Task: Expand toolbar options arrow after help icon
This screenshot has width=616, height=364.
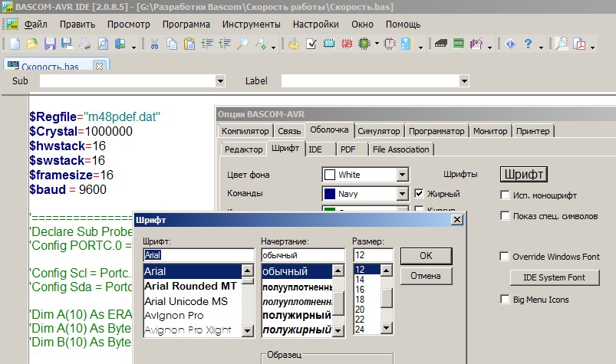Action: [x=541, y=47]
